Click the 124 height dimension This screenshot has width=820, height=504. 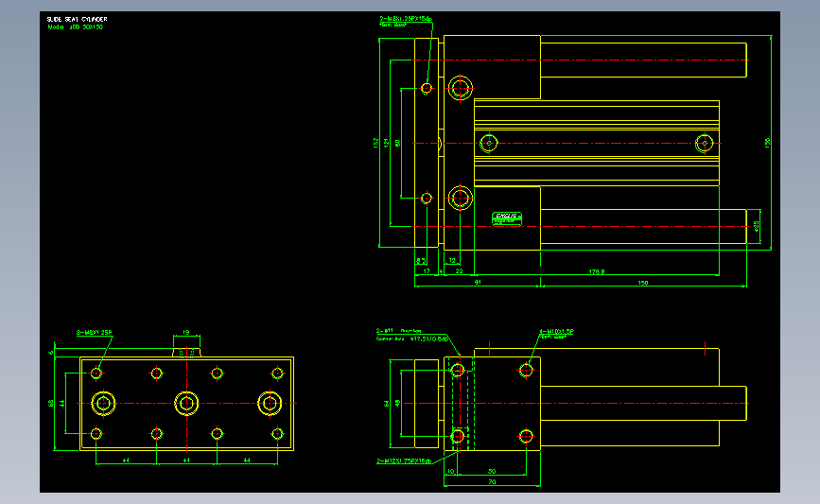point(387,142)
